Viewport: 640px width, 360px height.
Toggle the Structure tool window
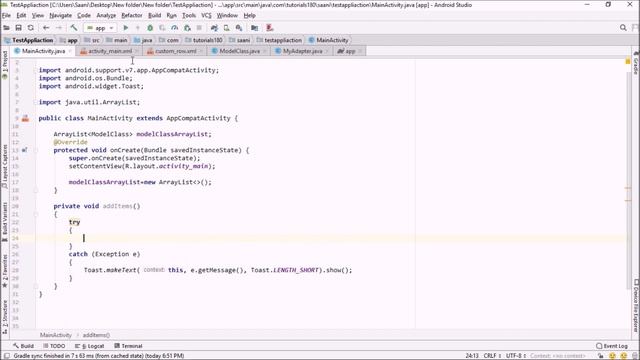coord(5,317)
